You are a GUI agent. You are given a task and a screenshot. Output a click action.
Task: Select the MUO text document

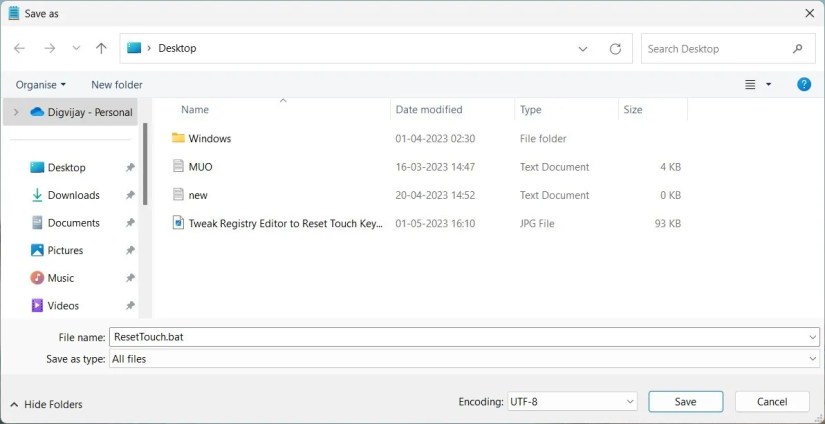(200, 167)
